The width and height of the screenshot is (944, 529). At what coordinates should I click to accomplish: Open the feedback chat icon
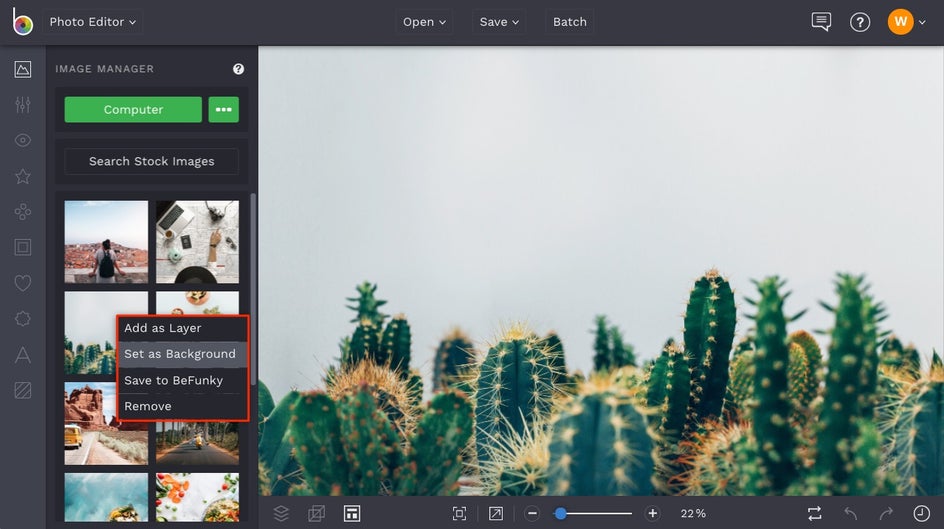821,22
